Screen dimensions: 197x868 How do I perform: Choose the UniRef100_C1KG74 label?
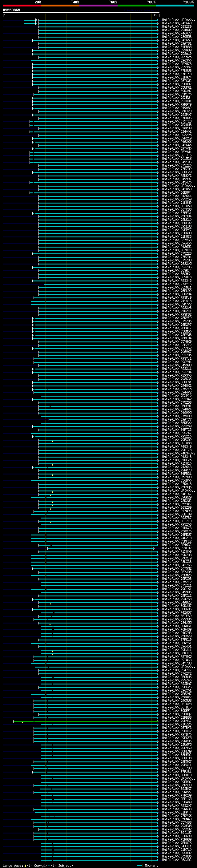click(177, 77)
